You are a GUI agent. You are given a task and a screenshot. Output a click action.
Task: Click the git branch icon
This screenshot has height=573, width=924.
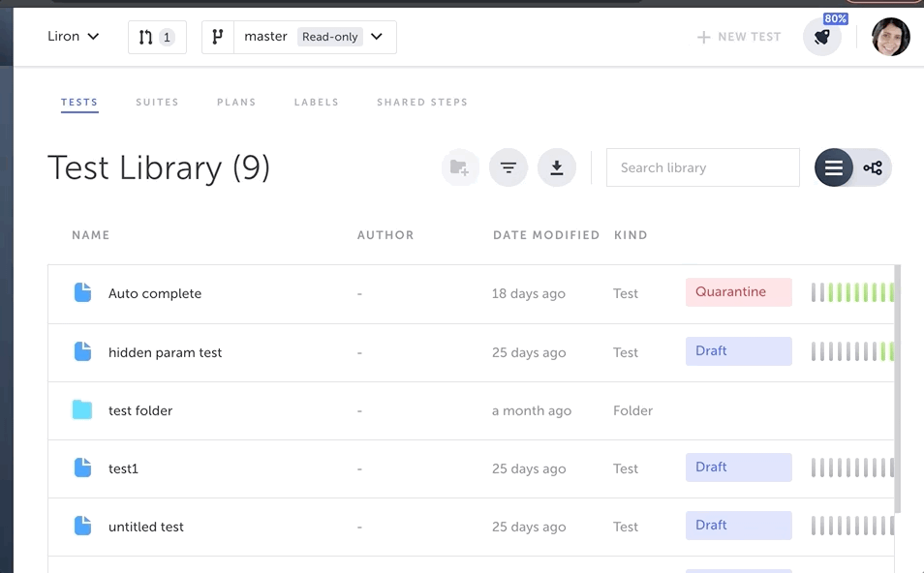218,37
